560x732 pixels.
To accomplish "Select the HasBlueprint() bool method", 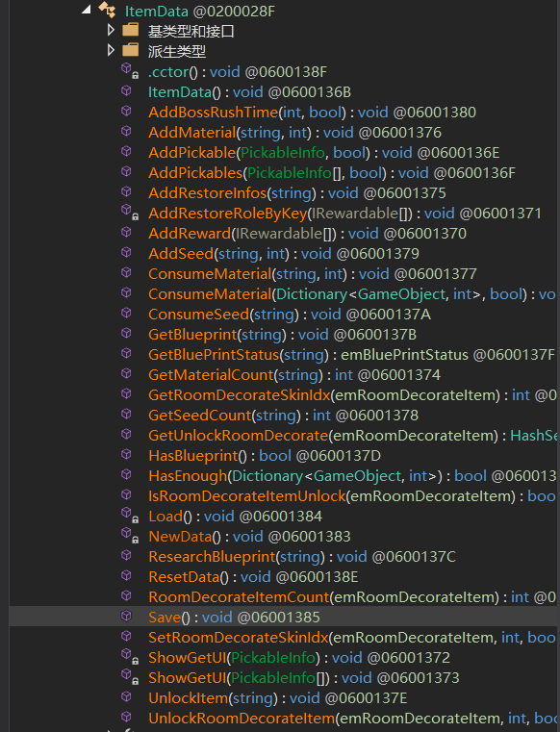I will point(265,456).
